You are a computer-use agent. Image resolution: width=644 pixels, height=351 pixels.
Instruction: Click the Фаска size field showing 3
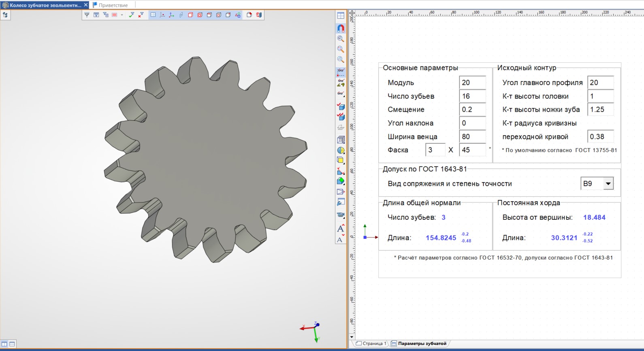[435, 150]
